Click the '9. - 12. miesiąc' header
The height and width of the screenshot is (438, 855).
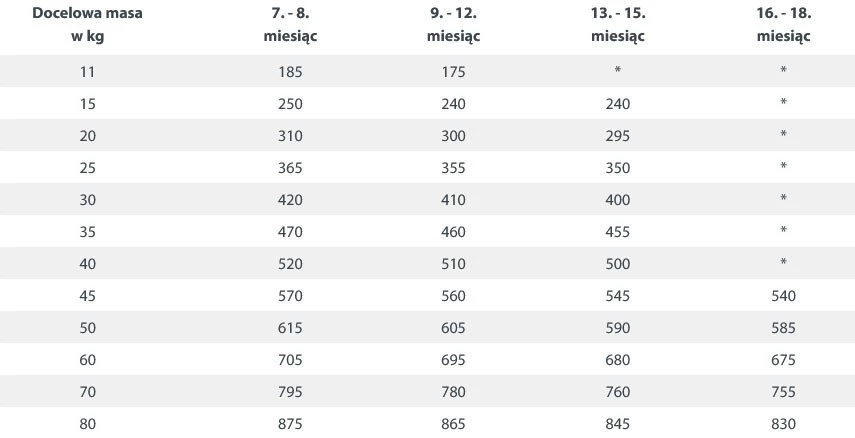453,26
